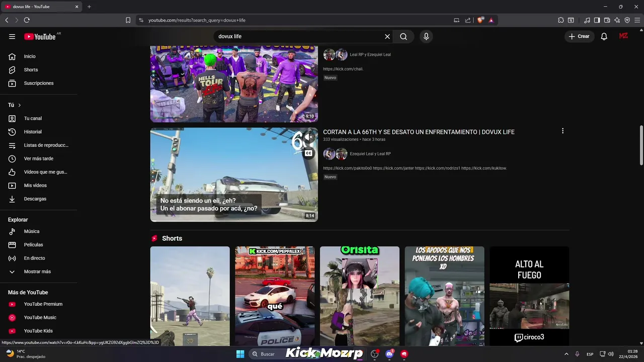Viewport: 644px width, 362px height.
Task: Reload the page
Action: (x=27, y=20)
